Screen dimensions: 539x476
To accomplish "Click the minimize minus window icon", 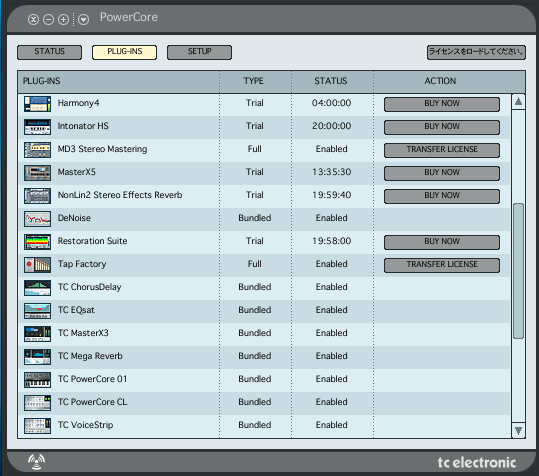I will tap(48, 20).
